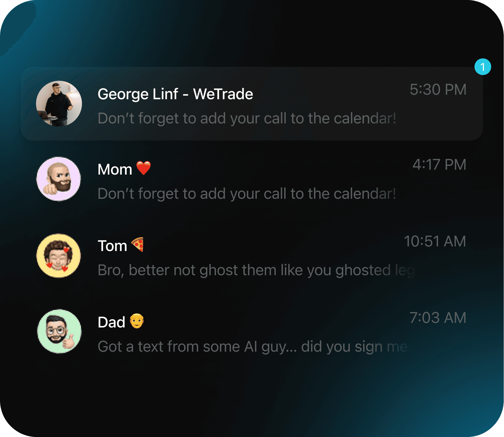Tap the blue unread badge showing 1
Screen dimensions: 504x437
click(483, 67)
